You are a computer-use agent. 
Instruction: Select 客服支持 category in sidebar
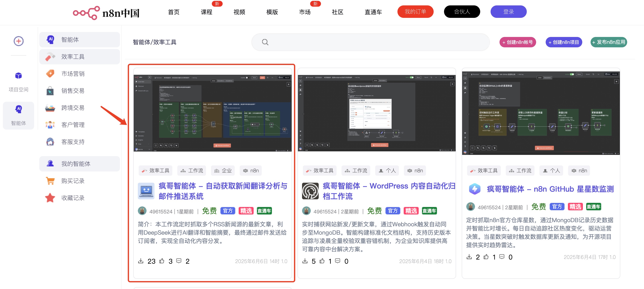pyautogui.click(x=79, y=142)
